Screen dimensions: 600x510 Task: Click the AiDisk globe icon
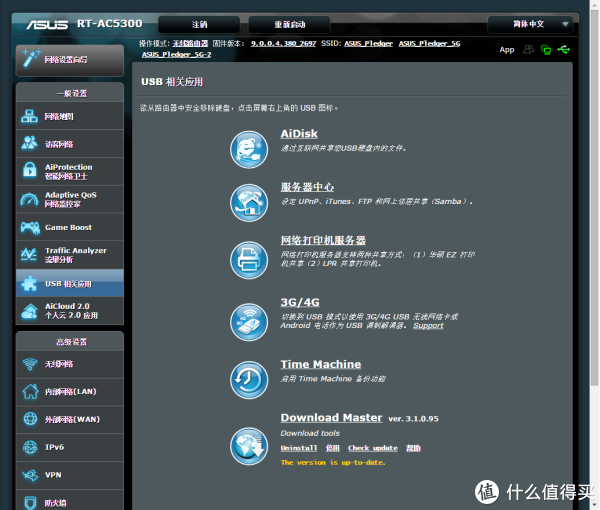249,150
